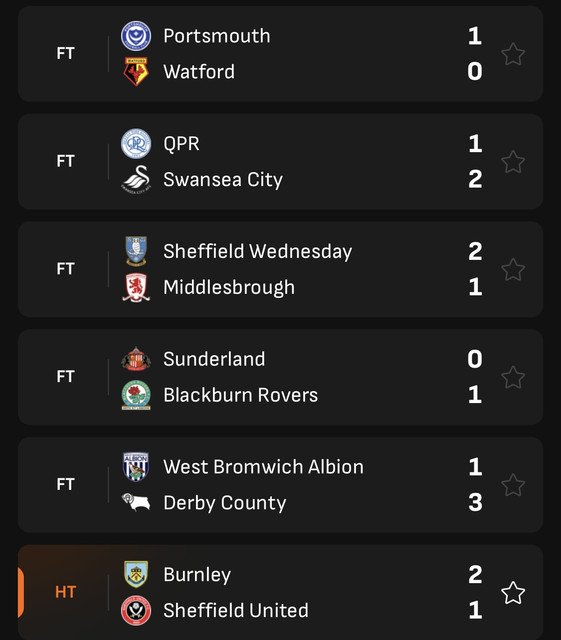This screenshot has height=640, width=561.
Task: Open the West Bromwich Albion team name
Action: pyautogui.click(x=263, y=467)
